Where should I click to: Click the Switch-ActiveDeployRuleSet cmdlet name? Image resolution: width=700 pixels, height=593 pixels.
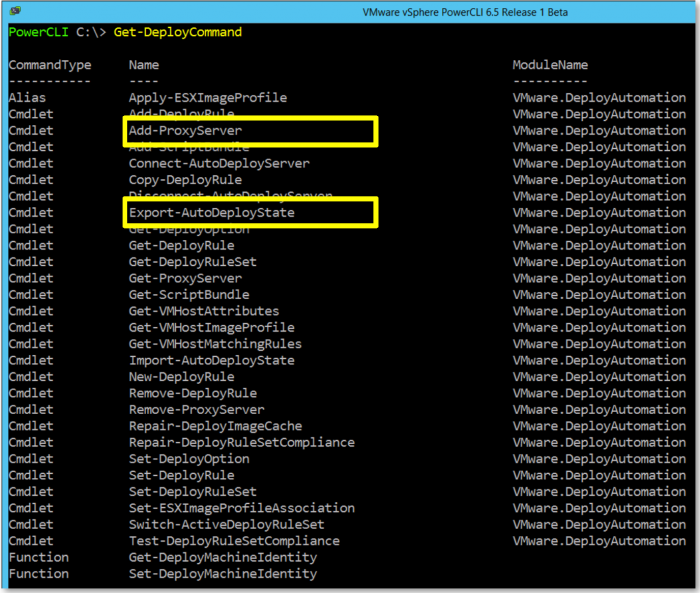tap(227, 525)
